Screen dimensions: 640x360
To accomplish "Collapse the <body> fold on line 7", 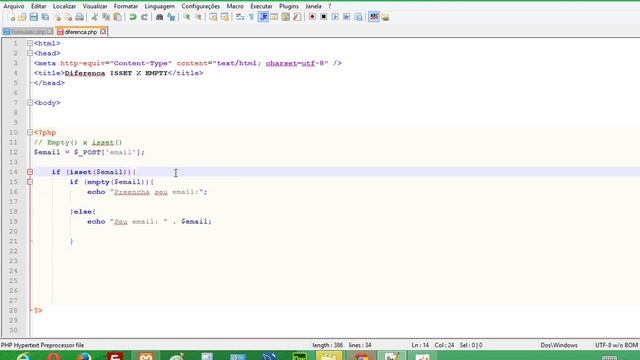I will click(30, 103).
